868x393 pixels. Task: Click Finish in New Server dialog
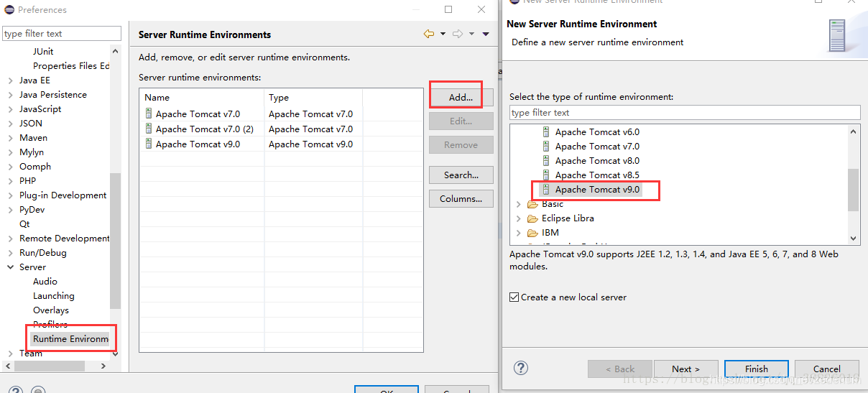click(x=757, y=369)
